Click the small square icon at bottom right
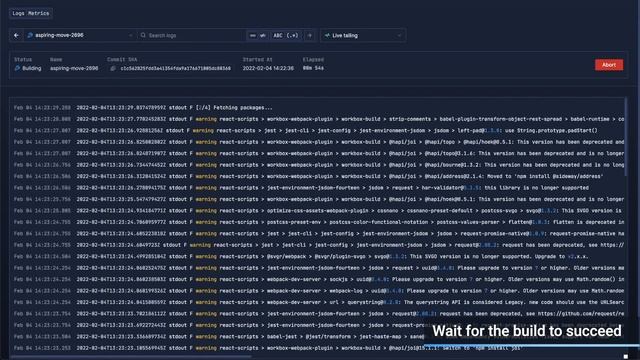640x360 pixels. [x=626, y=356]
